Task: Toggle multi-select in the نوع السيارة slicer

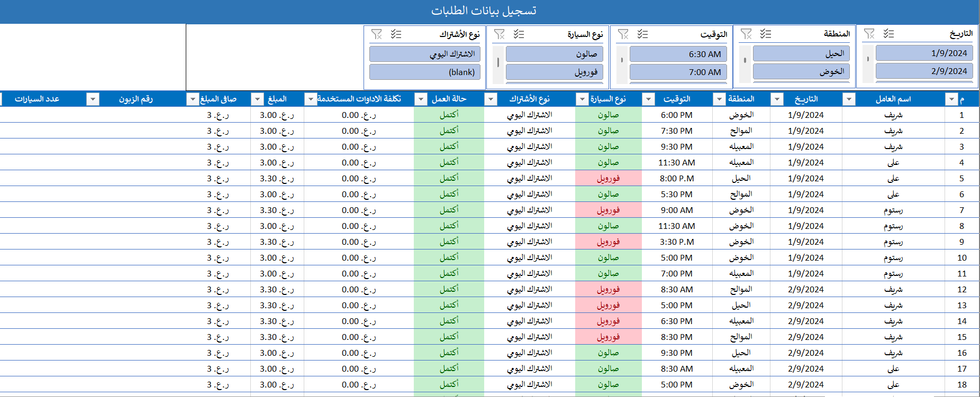Action: point(519,34)
